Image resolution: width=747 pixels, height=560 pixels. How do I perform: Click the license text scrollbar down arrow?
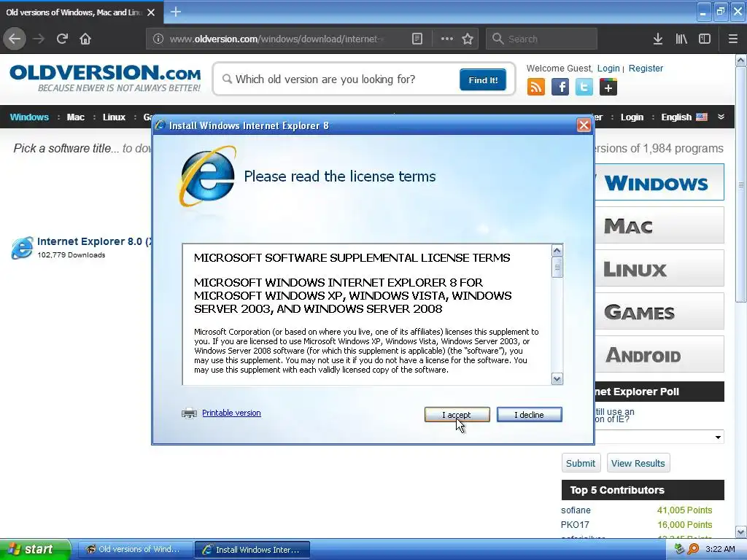click(x=557, y=379)
